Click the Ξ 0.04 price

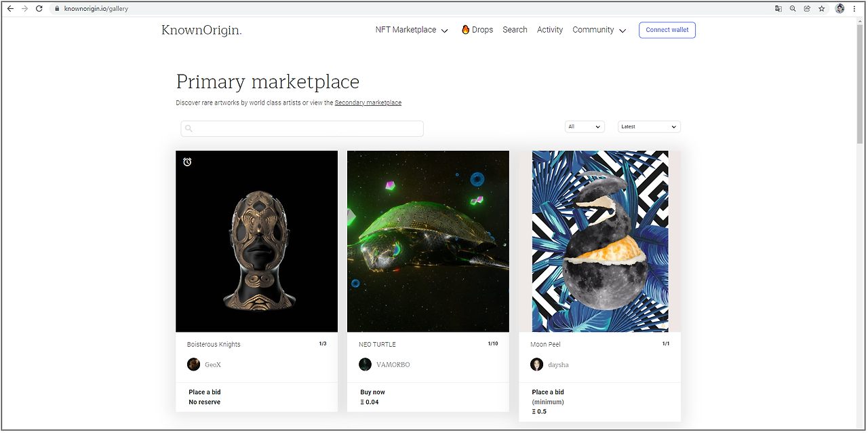tap(370, 402)
